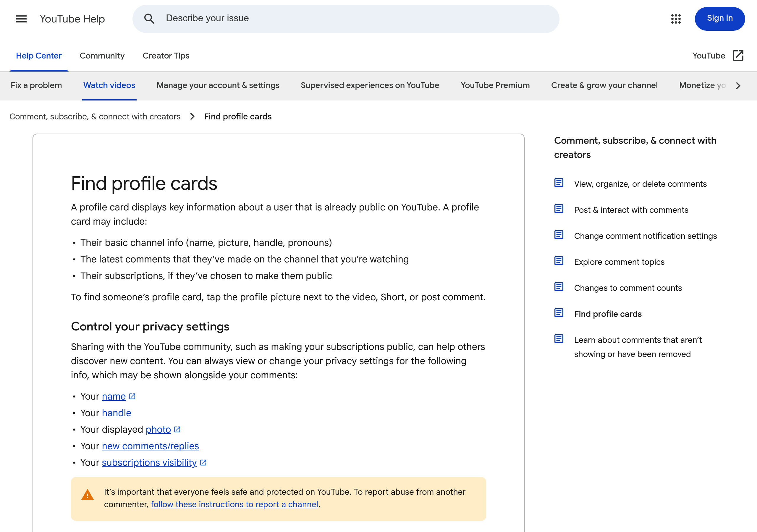Viewport: 757px width, 532px height.
Task: Select the Fix a problem category
Action: tap(36, 85)
